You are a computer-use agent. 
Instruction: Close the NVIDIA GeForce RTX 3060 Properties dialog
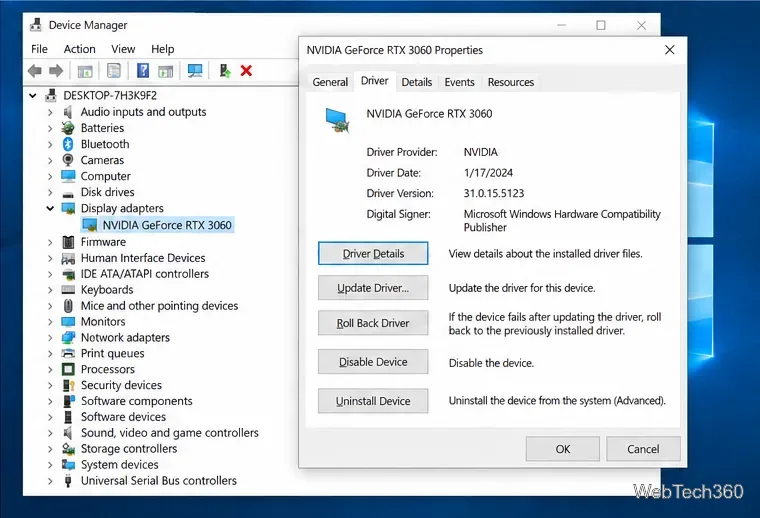coord(670,50)
